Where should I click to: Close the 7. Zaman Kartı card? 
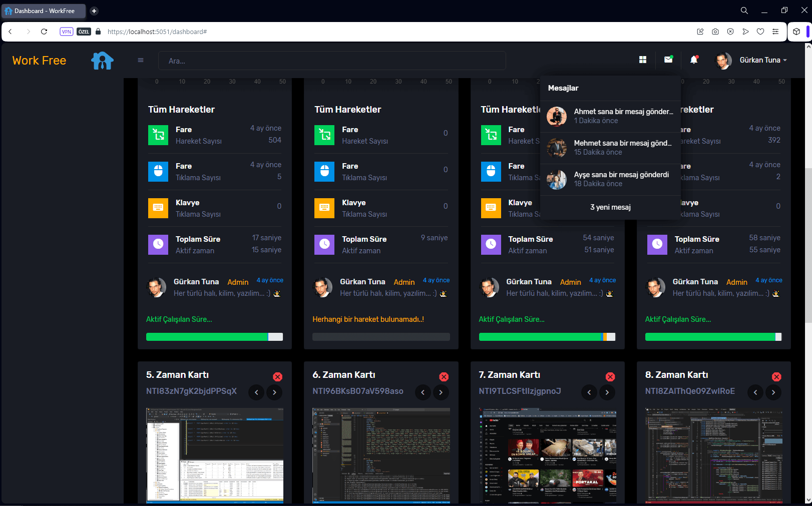click(610, 377)
